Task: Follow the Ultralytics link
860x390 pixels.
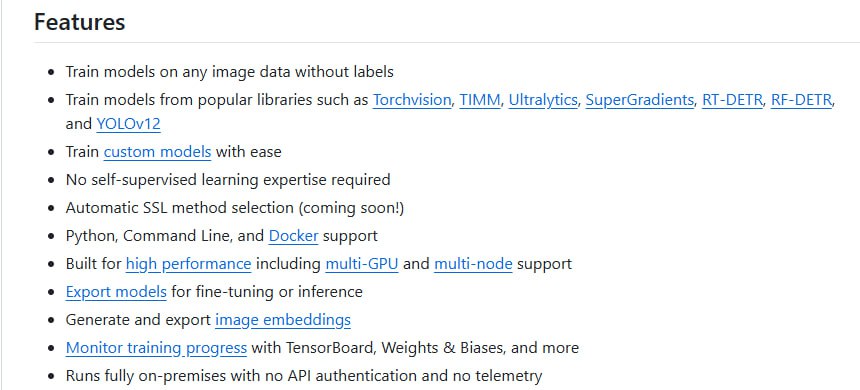Action: [x=543, y=100]
